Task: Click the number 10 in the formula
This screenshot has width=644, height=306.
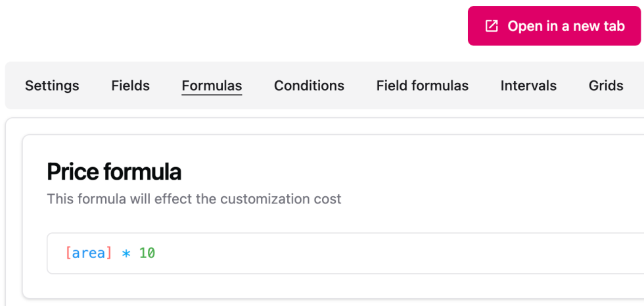Action: (147, 253)
